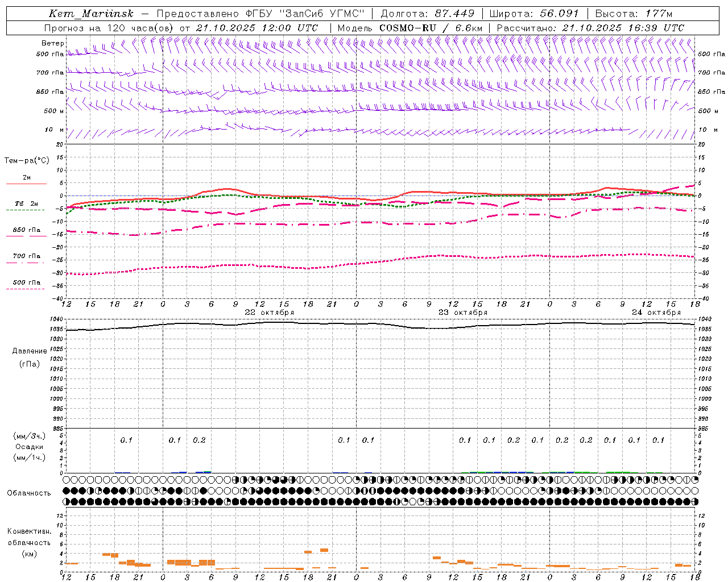Click 'Прогноз на 120 часа(ов)' forecast text
Image resolution: width=728 pixels, height=582 pixels.
pos(109,28)
